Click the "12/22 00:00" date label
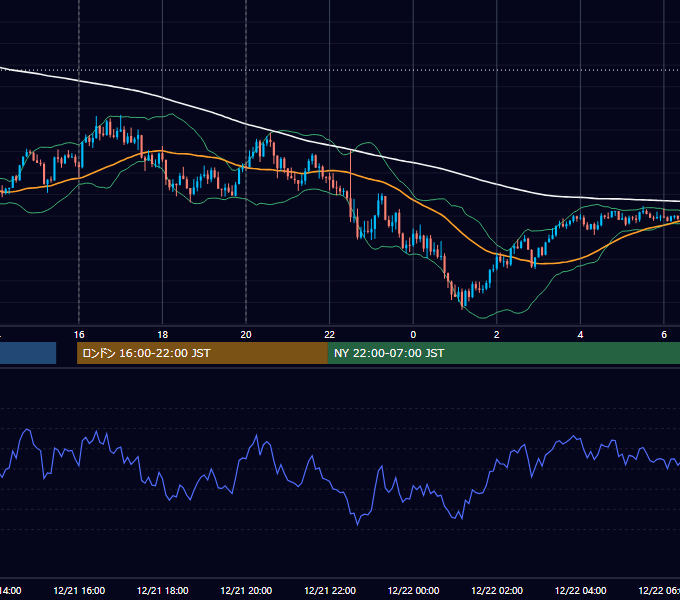This screenshot has height=600, width=680. tap(413, 591)
